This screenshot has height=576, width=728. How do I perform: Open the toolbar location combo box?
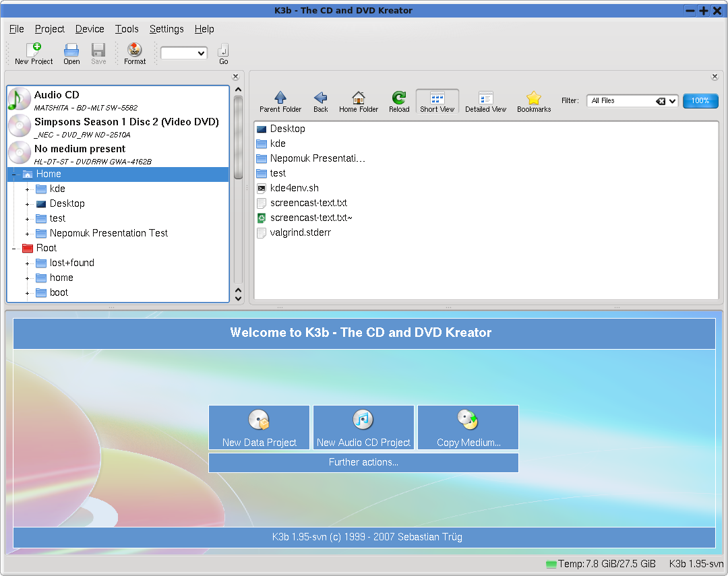coord(184,53)
